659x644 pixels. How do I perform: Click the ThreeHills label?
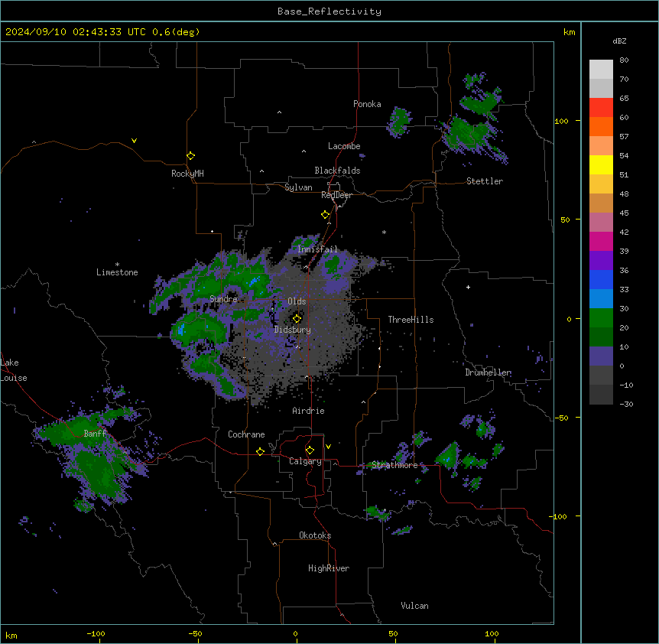click(x=411, y=320)
